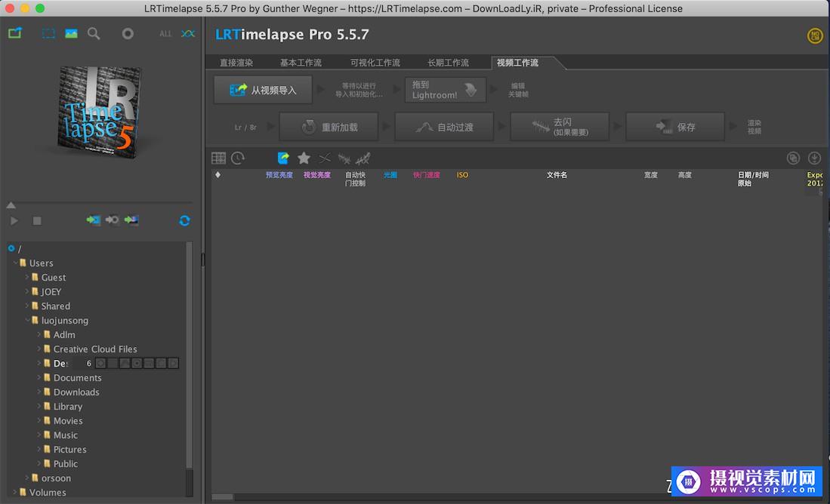Click the 去闪 (如果需要) button
This screenshot has height=504, width=830.
(x=560, y=127)
